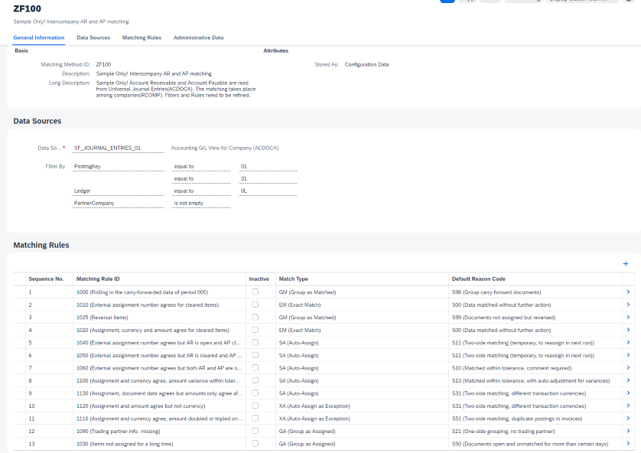This screenshot has height=453, width=641.
Task: Toggle Inactive checkbox for rule 1110
Action: pos(255,419)
